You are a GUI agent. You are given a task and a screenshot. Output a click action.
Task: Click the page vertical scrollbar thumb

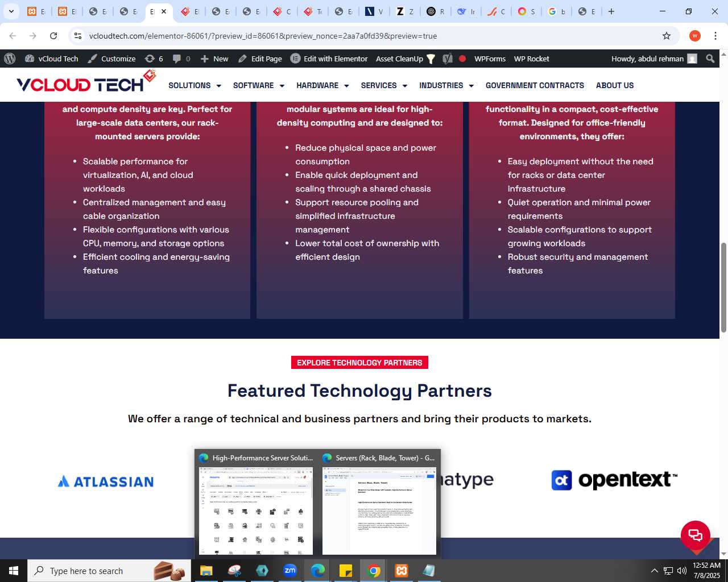(723, 288)
